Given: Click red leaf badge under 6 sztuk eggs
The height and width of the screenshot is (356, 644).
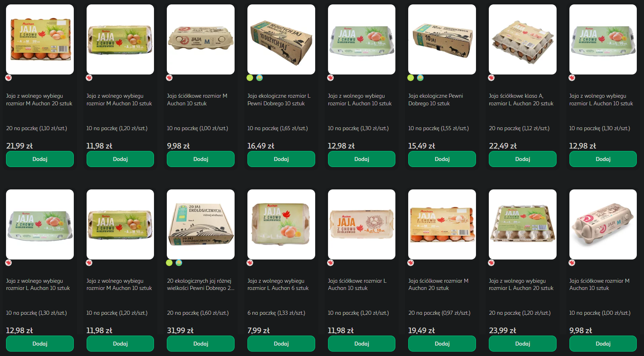Looking at the screenshot, I should [x=250, y=263].
